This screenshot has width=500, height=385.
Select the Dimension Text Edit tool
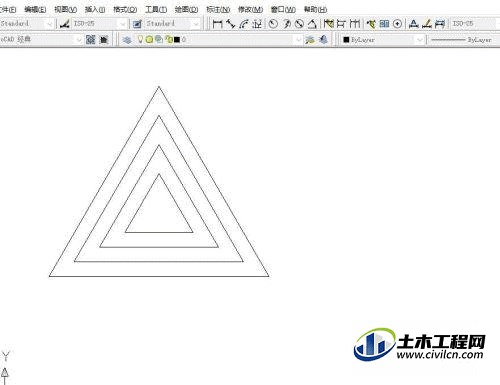coord(427,24)
